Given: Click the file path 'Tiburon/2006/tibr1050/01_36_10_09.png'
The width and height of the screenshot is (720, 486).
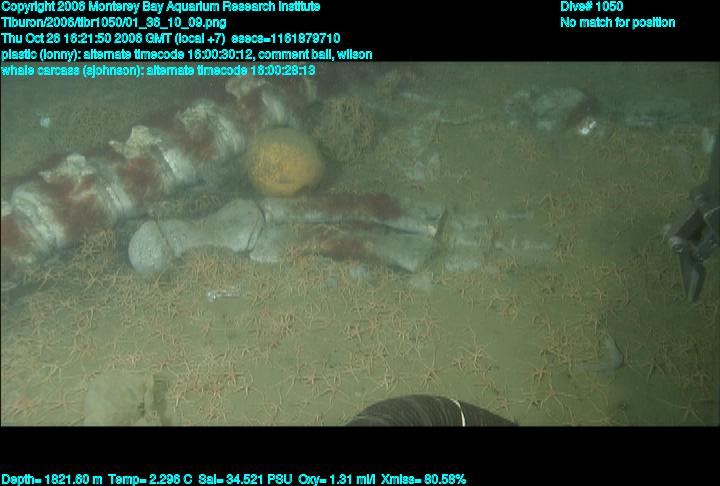Looking at the screenshot, I should tap(114, 23).
